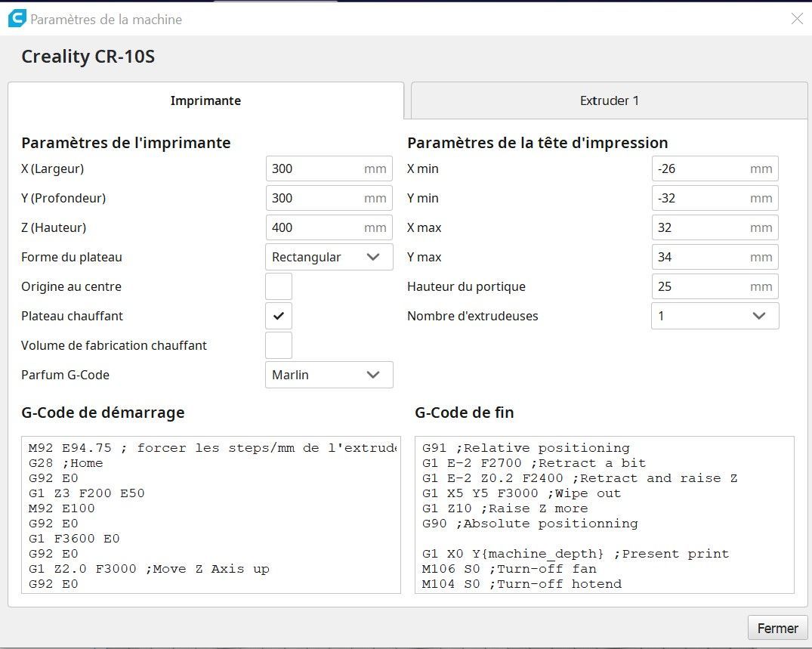Click the Creality CR-10S heading
Screen dimensions: 812x649
point(88,56)
